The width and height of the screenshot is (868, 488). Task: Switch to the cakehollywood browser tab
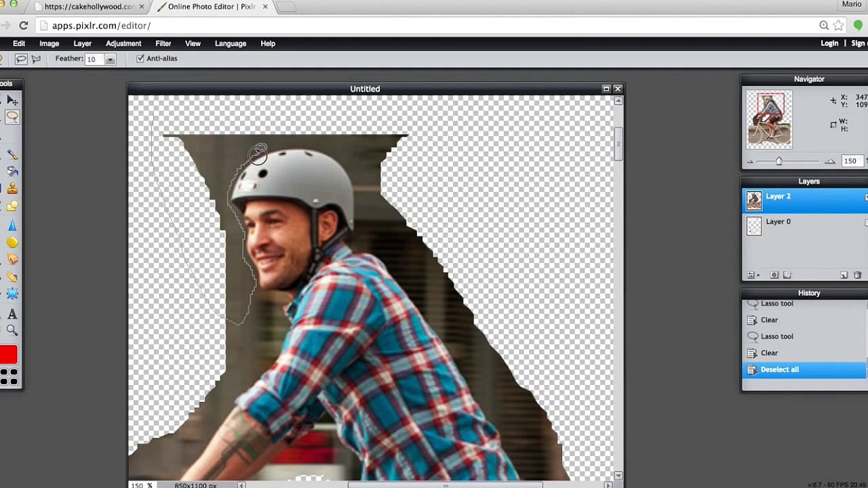[88, 7]
